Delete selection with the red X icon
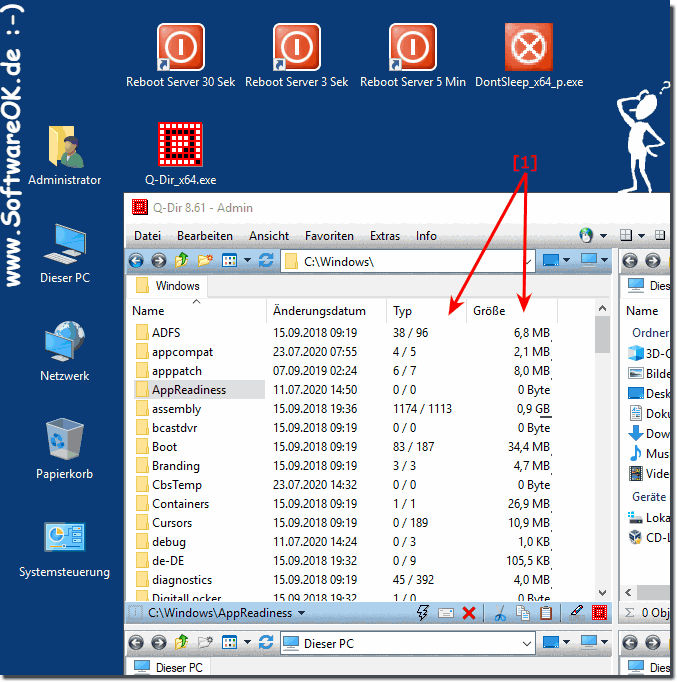Viewport: 677px width, 682px height. 469,613
